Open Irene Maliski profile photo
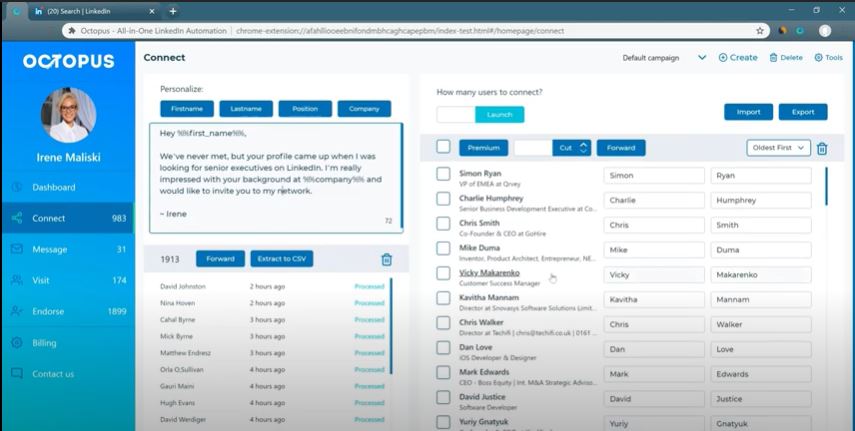The width and height of the screenshot is (855, 431). coord(68,115)
